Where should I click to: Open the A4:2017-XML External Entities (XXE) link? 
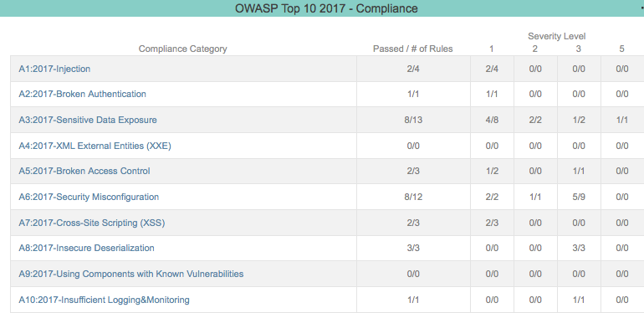click(x=95, y=146)
